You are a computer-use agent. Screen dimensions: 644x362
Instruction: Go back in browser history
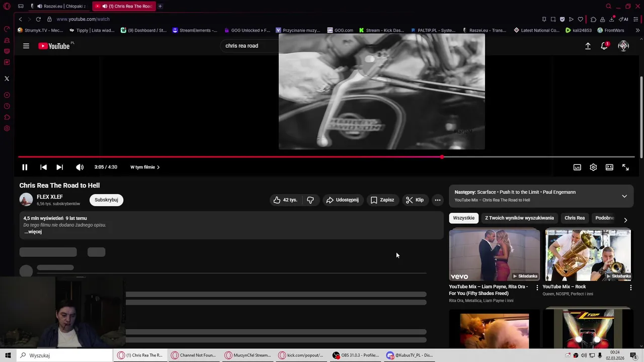[20, 19]
